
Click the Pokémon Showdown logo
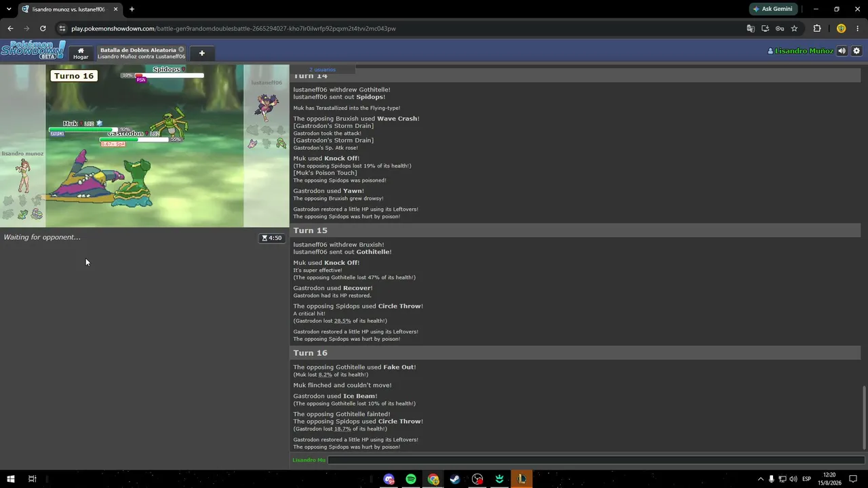tap(33, 50)
